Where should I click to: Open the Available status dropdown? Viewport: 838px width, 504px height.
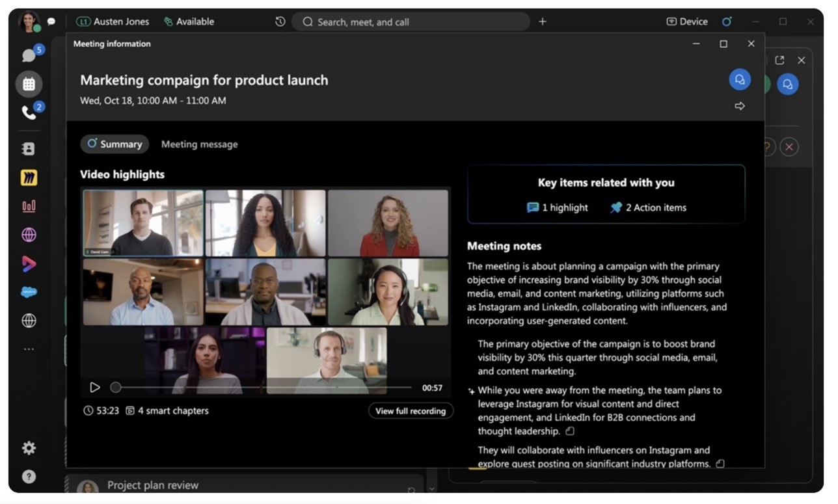(189, 21)
